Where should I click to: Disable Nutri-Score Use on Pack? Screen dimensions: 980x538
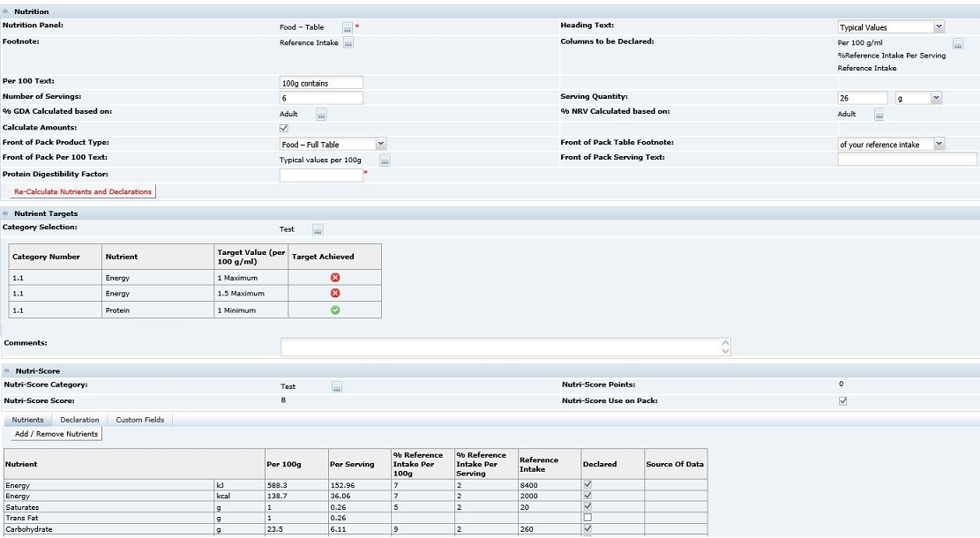[842, 400]
